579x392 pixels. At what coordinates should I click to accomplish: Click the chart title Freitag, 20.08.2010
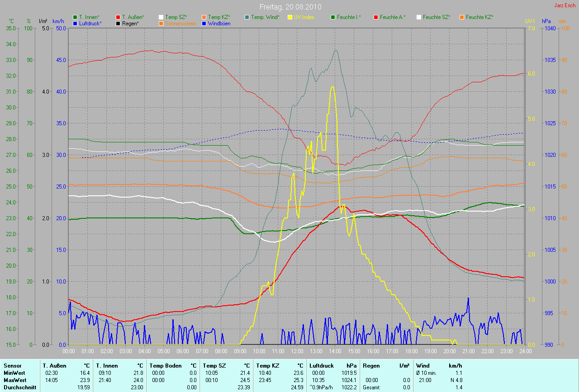[x=289, y=7]
